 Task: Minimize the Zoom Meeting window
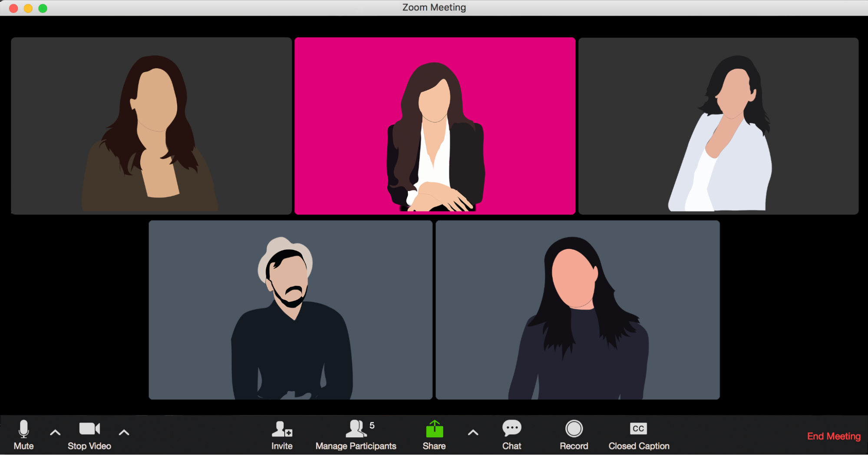point(28,8)
